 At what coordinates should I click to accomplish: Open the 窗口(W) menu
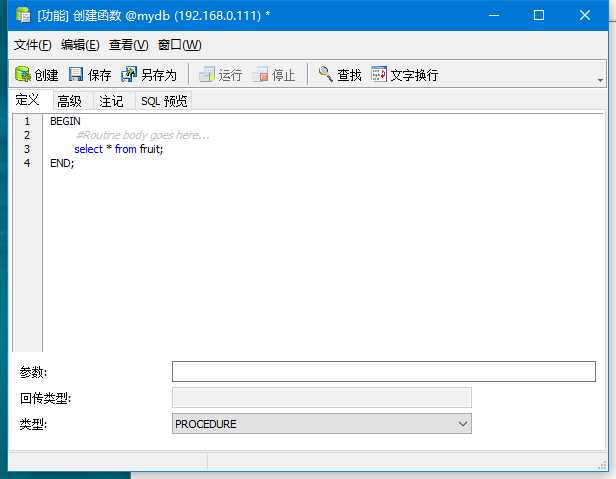pos(180,45)
